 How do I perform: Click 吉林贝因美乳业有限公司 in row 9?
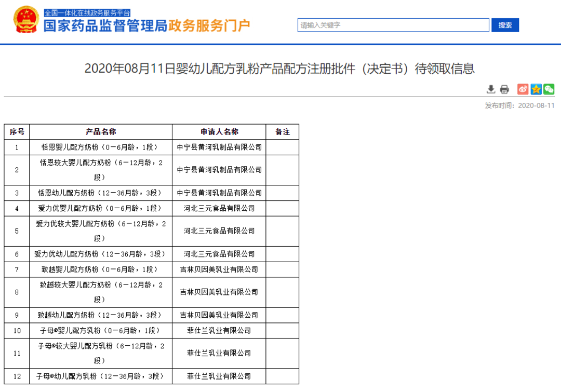pyautogui.click(x=219, y=316)
